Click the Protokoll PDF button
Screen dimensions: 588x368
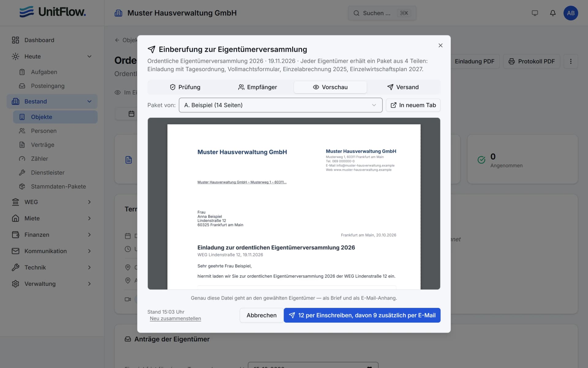[x=531, y=61]
